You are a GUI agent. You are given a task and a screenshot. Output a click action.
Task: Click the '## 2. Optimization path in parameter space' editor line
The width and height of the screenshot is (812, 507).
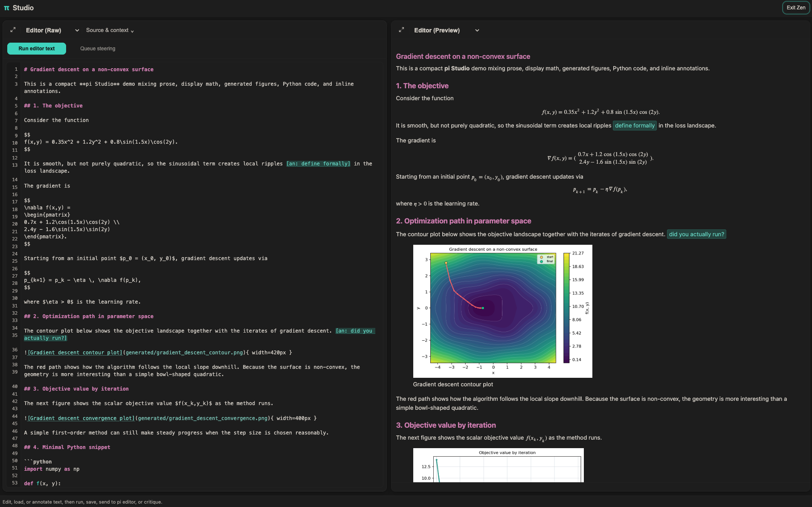(89, 316)
